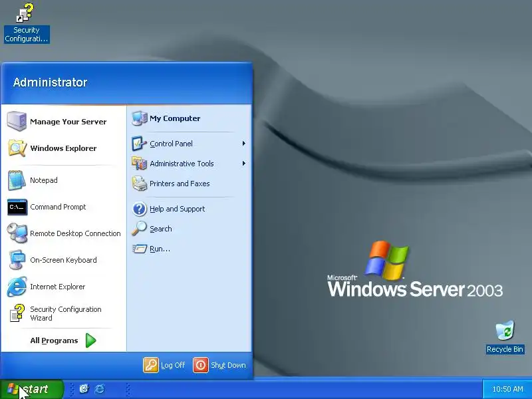Click the Control Panel icon
The image size is (532, 399).
[x=140, y=144]
